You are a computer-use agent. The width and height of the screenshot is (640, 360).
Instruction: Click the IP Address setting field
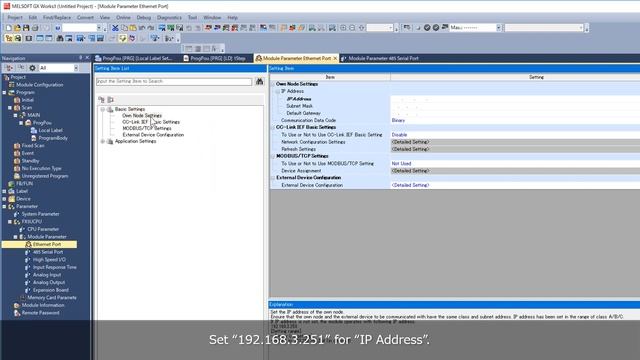point(515,99)
